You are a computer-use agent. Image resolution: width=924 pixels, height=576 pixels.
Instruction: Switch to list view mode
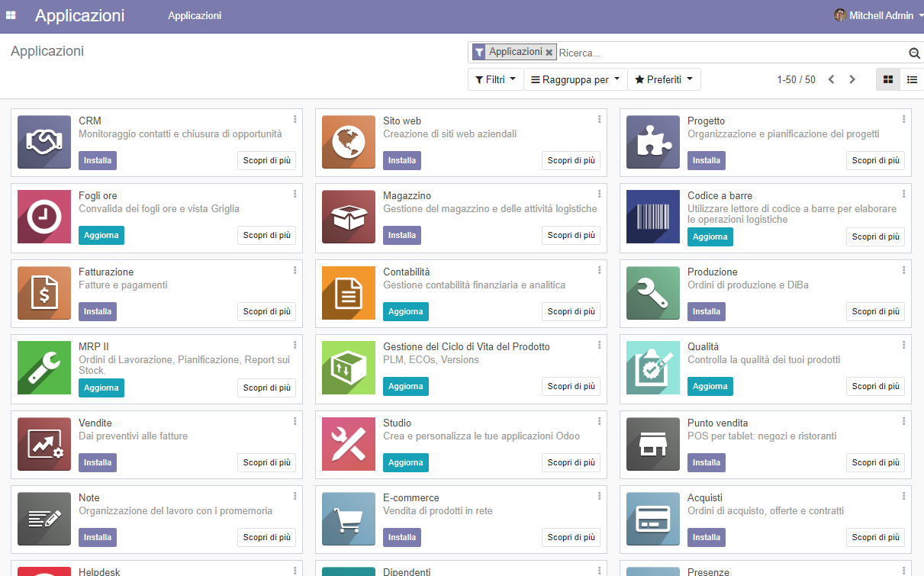[x=913, y=79]
